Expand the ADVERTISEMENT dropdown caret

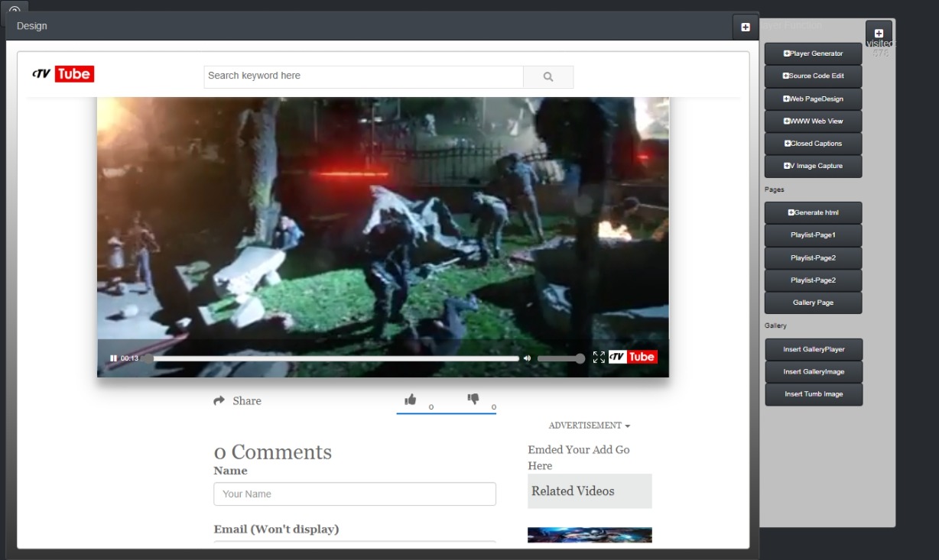[628, 426]
